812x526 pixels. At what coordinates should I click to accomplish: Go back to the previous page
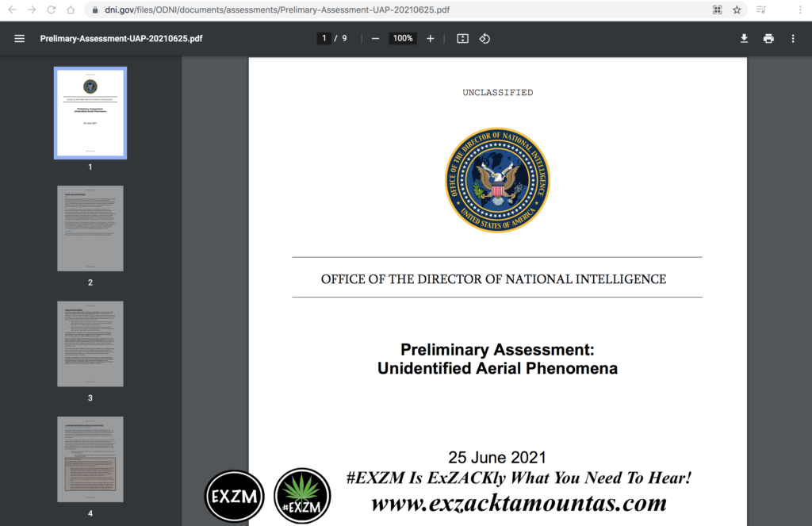(12, 10)
